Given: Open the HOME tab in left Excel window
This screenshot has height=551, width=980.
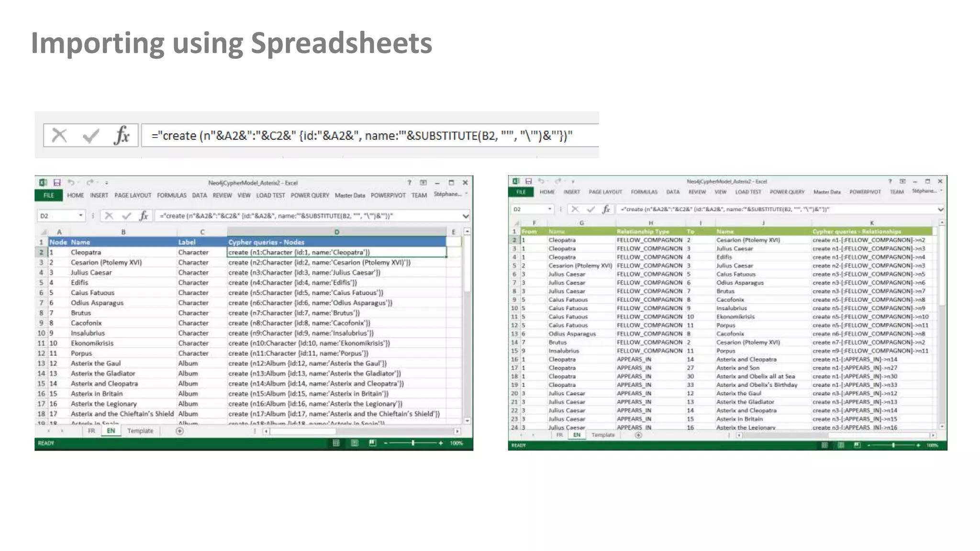Looking at the screenshot, I should click(x=75, y=195).
